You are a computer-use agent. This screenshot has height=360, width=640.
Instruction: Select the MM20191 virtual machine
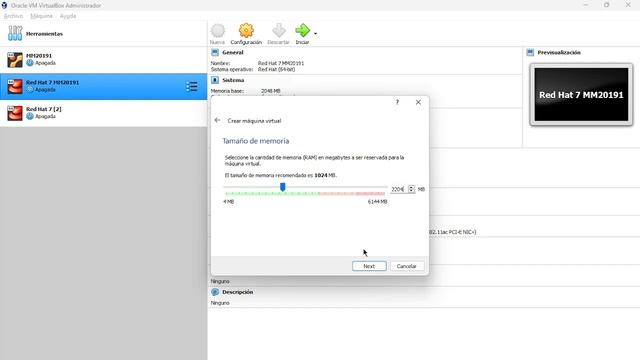click(x=103, y=60)
